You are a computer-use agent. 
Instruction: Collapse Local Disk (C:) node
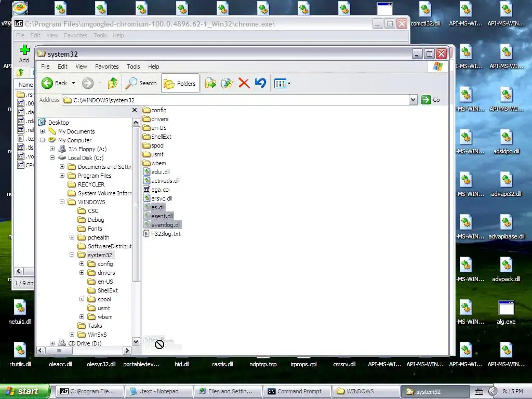[52, 158]
